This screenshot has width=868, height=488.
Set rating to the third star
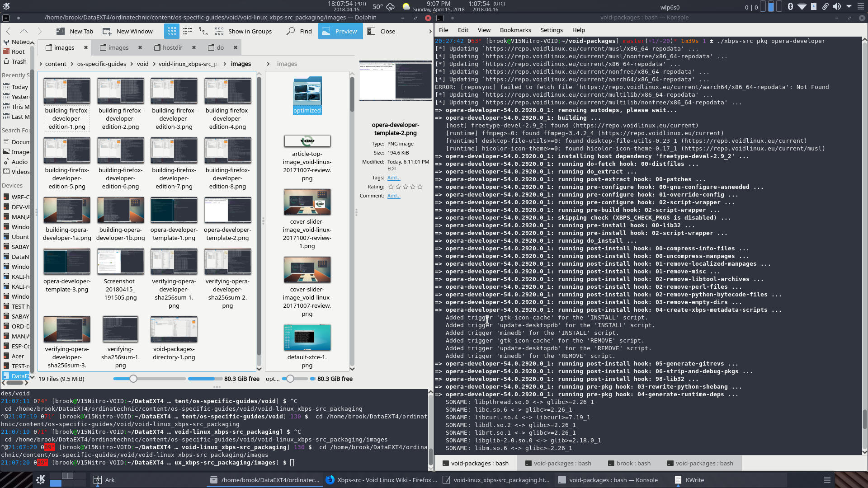tap(406, 187)
